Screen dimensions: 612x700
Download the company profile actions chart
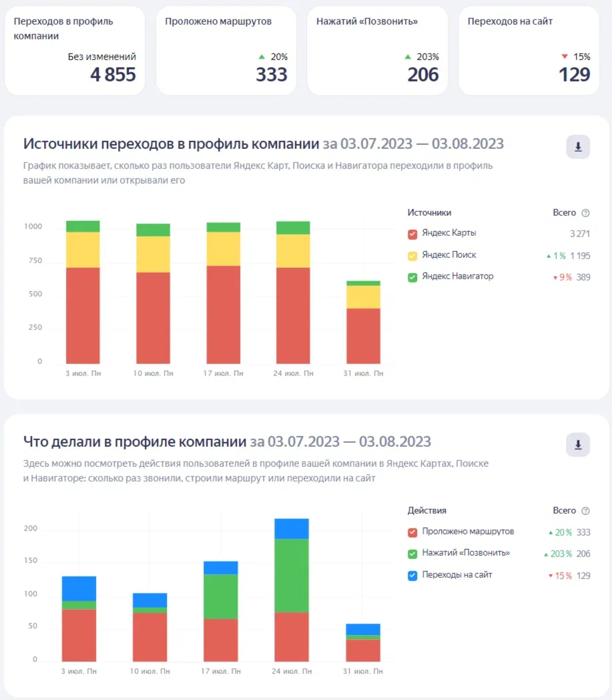[x=578, y=445]
